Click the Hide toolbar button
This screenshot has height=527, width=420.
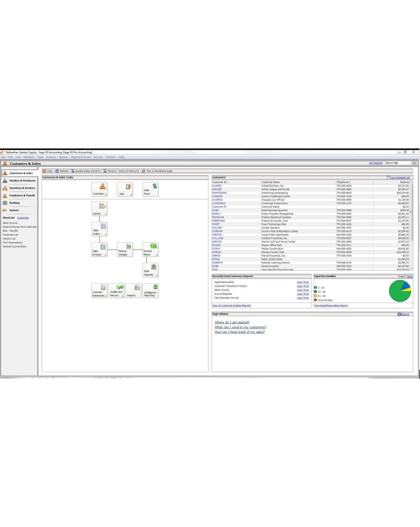tap(48, 171)
